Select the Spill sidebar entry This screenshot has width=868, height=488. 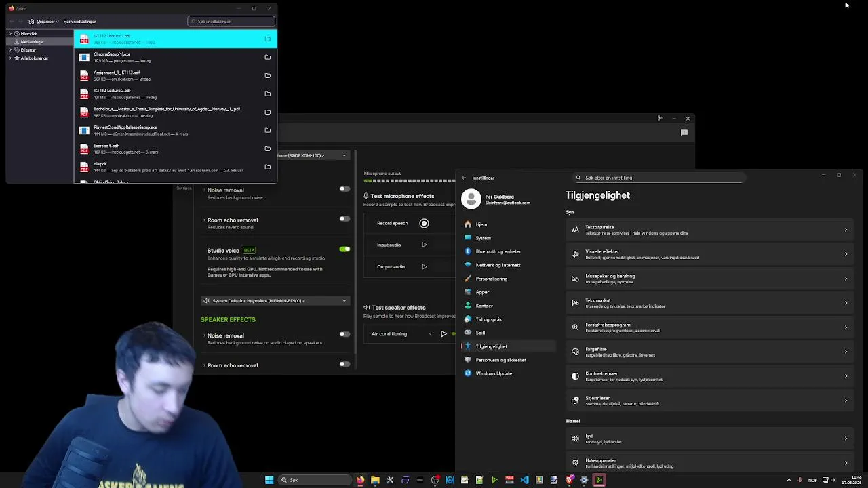click(507, 333)
